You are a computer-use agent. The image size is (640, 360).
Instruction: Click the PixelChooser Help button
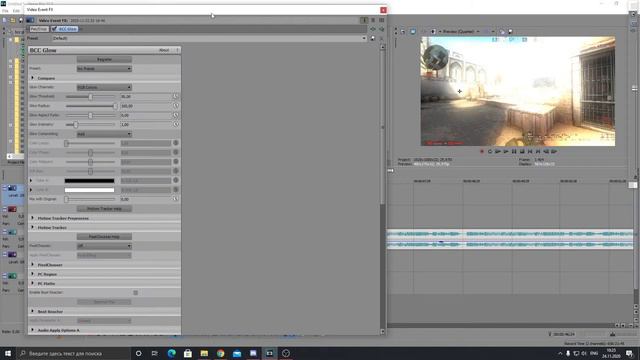tap(104, 236)
